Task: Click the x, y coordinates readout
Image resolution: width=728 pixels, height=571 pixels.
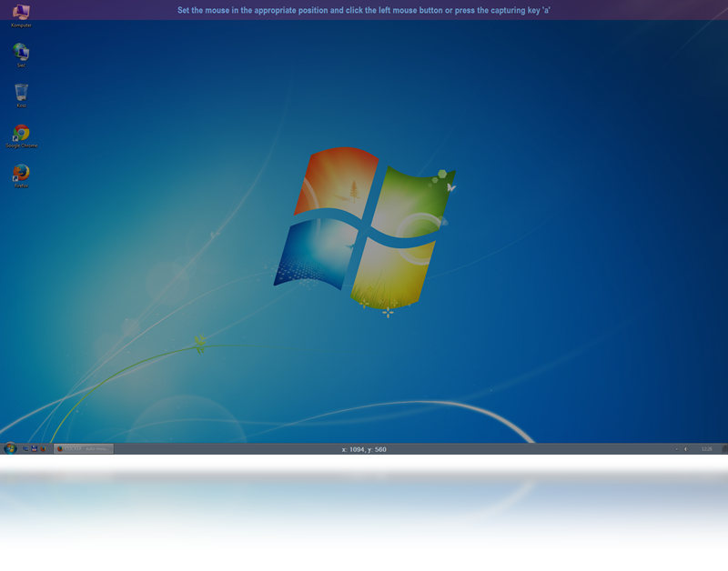Action: pyautogui.click(x=364, y=449)
